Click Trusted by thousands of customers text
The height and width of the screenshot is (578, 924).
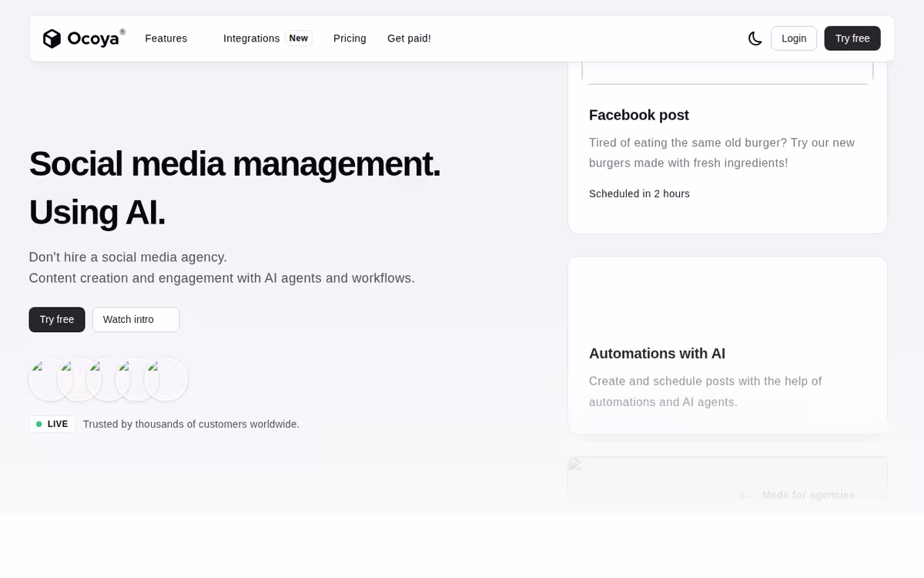191,424
